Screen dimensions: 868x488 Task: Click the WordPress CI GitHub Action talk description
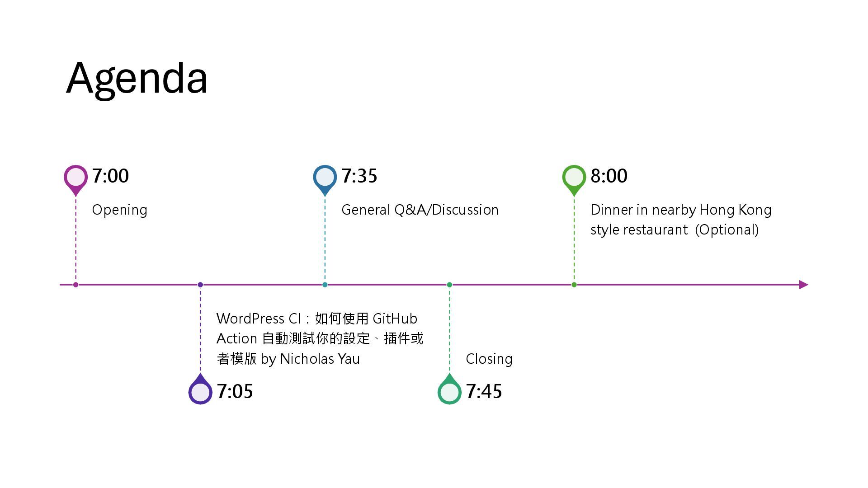320,338
